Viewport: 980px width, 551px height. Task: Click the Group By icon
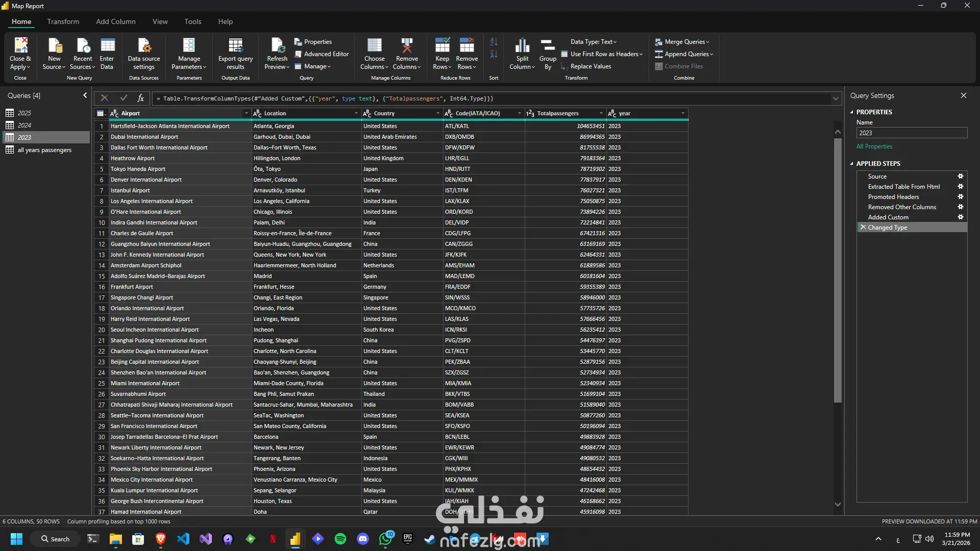548,46
